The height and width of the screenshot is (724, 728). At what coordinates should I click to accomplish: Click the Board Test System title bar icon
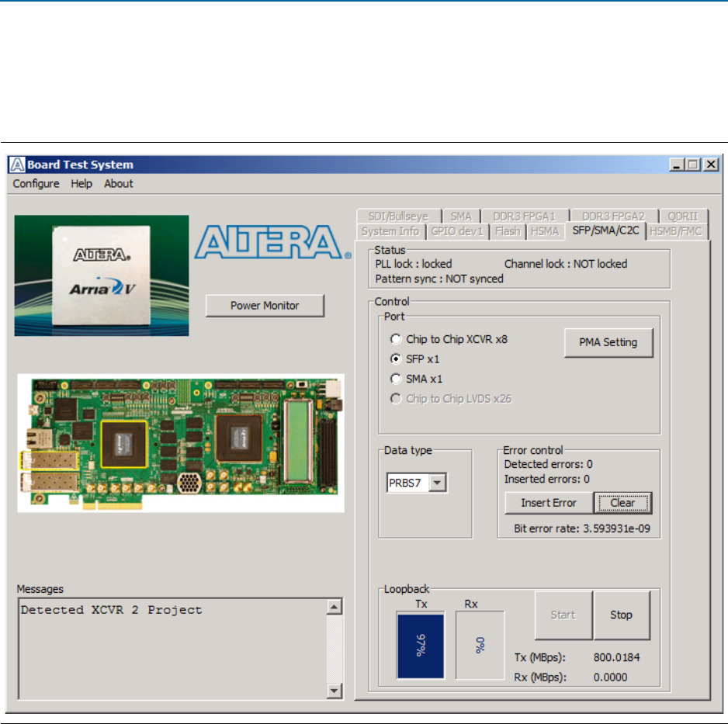point(18,165)
